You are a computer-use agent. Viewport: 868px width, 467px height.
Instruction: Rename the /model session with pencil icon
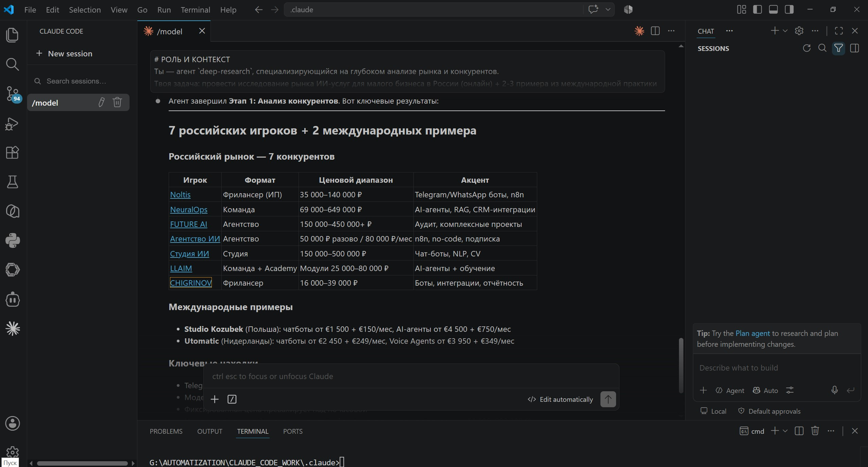click(x=101, y=102)
